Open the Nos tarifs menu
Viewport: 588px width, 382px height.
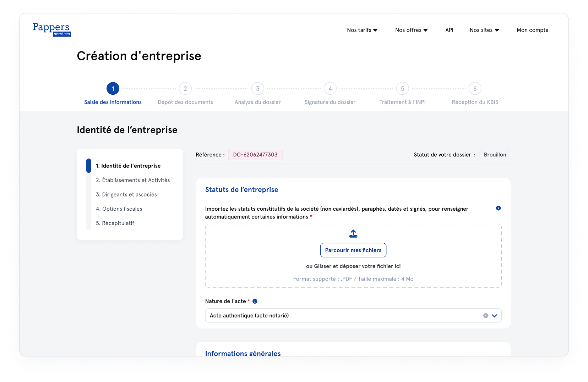(x=362, y=30)
